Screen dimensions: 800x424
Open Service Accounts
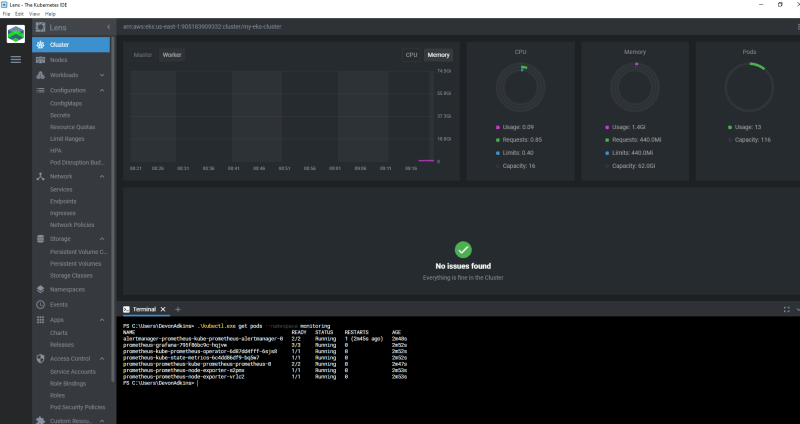click(73, 371)
